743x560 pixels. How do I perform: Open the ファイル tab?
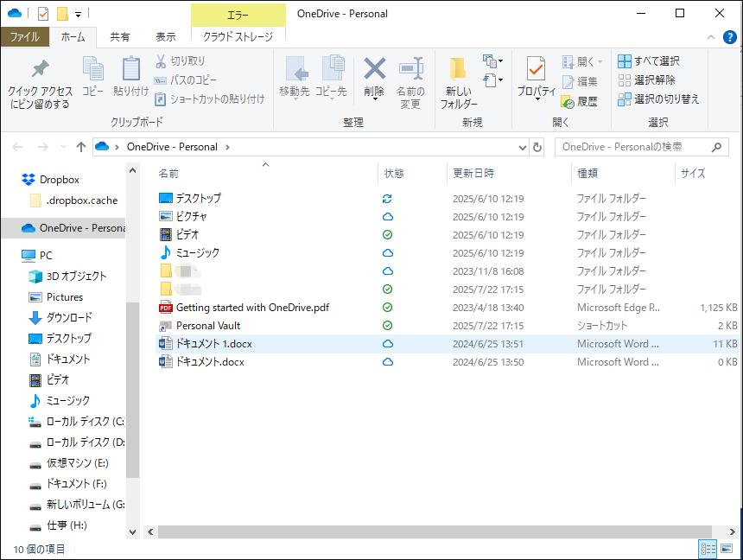(25, 36)
